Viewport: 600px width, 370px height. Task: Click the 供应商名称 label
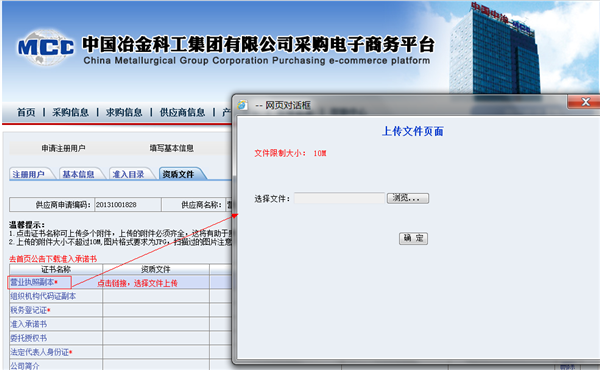pyautogui.click(x=201, y=205)
